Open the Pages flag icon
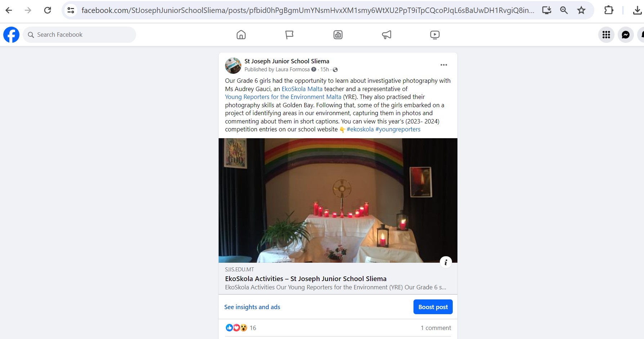Image resolution: width=644 pixels, height=339 pixels. pyautogui.click(x=289, y=35)
